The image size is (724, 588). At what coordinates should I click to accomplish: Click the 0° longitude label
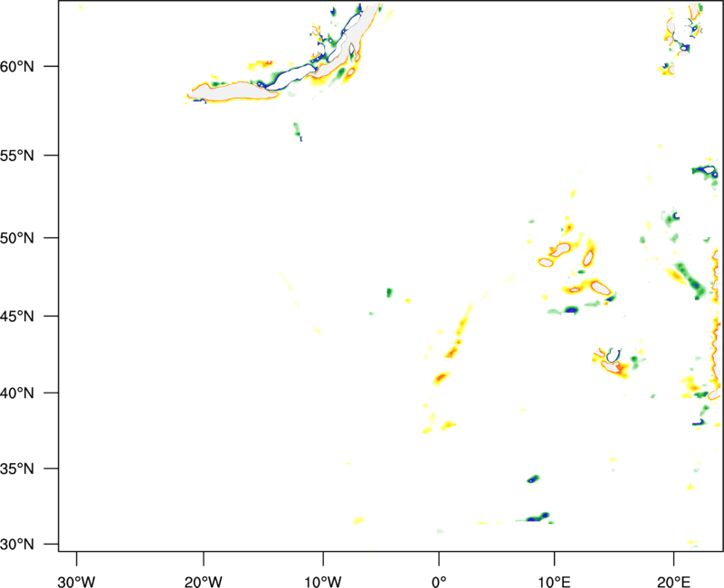[x=439, y=582]
